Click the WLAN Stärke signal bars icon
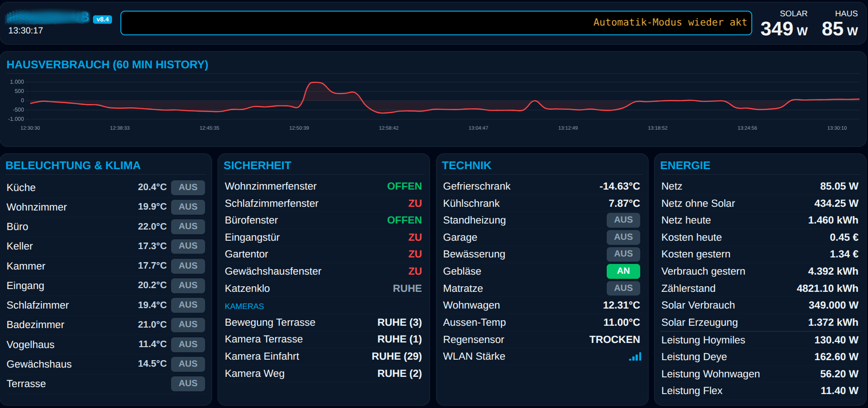Image resolution: width=868 pixels, height=408 pixels. (x=635, y=356)
